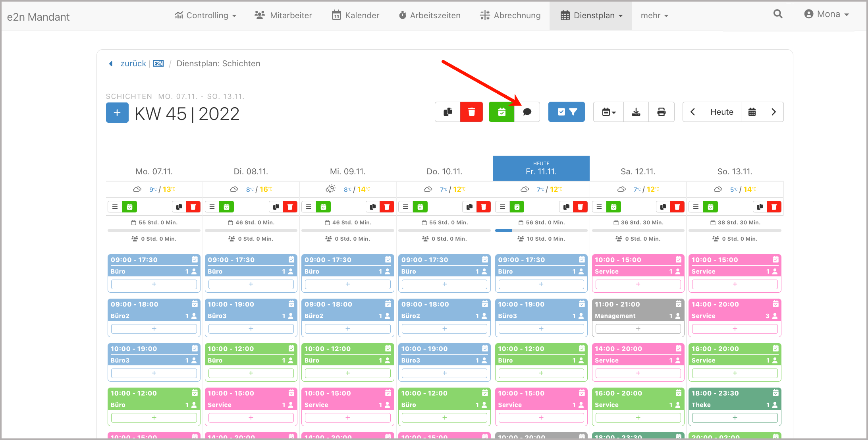Open the Arbeitszeiten menu item
This screenshot has height=440, width=868.
point(430,15)
